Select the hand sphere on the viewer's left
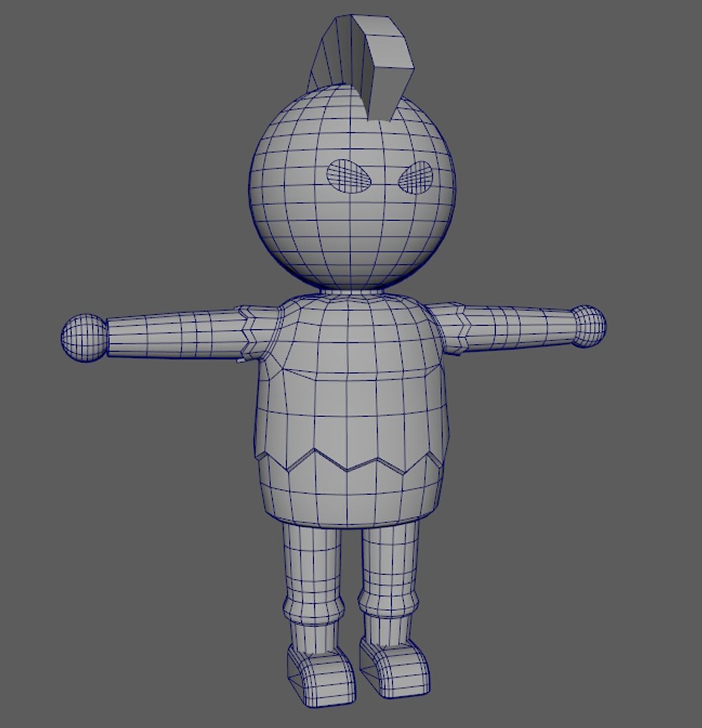Viewport: 702px width, 728px height. [84, 338]
